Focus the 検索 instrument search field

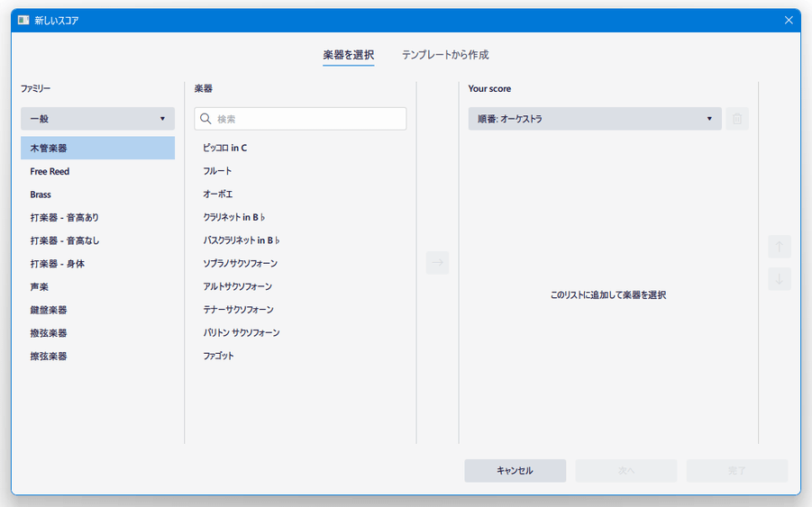(300, 119)
